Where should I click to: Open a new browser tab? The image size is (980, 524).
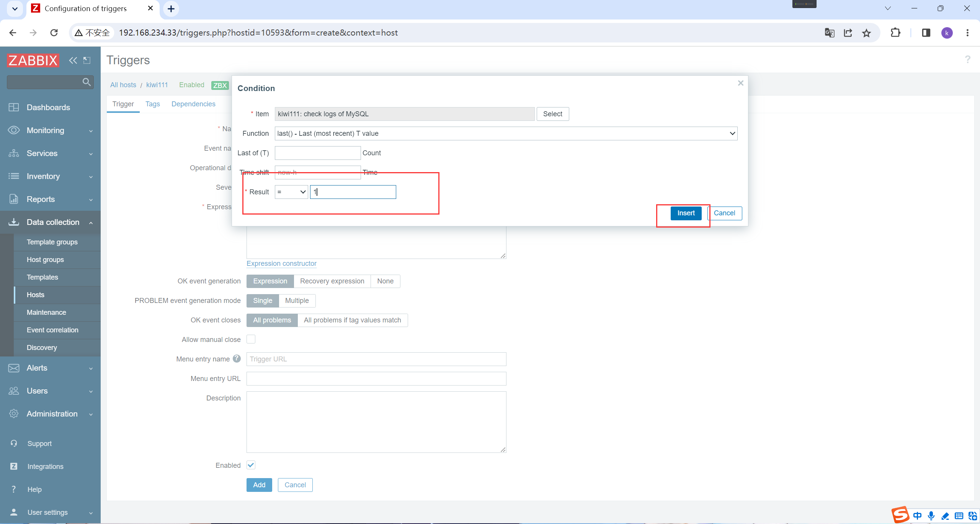[x=171, y=8]
